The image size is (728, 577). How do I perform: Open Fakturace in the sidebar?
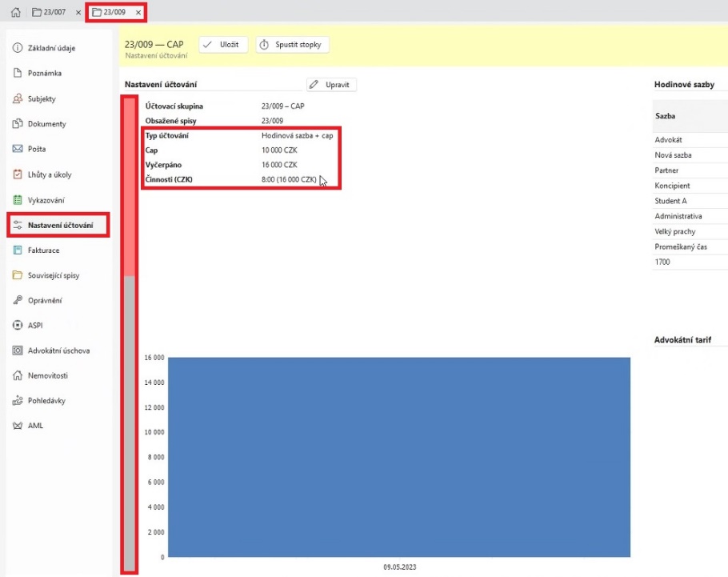point(43,250)
